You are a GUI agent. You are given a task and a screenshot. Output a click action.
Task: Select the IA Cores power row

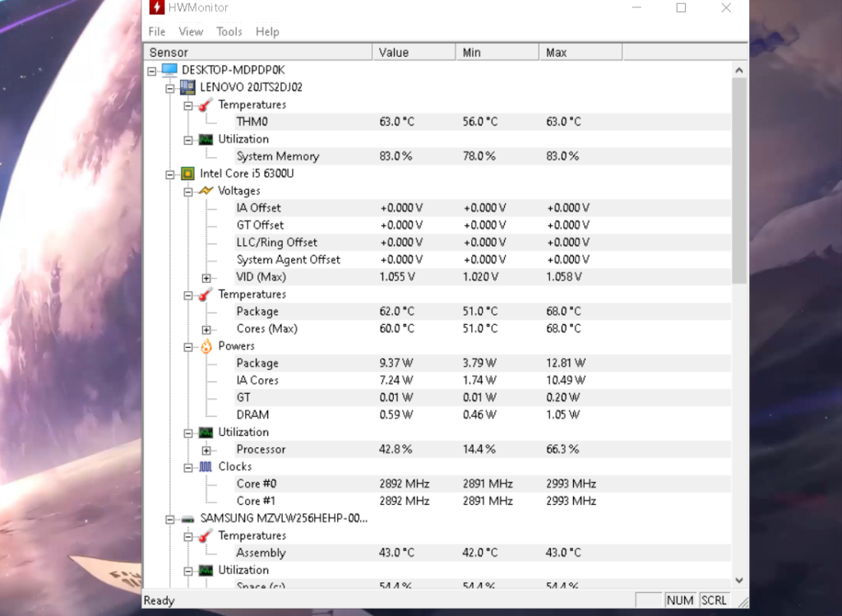[482, 380]
